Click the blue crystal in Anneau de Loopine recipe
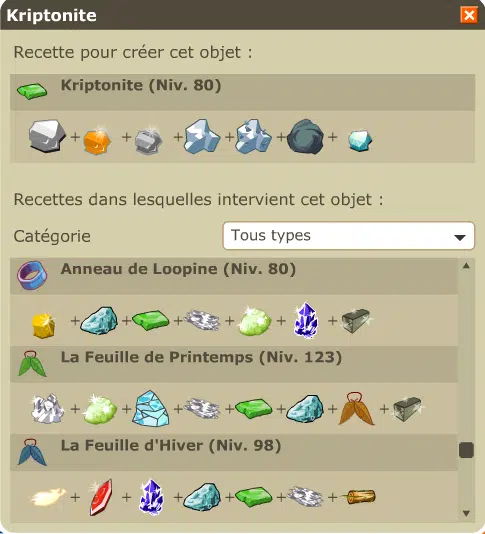This screenshot has height=534, width=485. coord(306,320)
